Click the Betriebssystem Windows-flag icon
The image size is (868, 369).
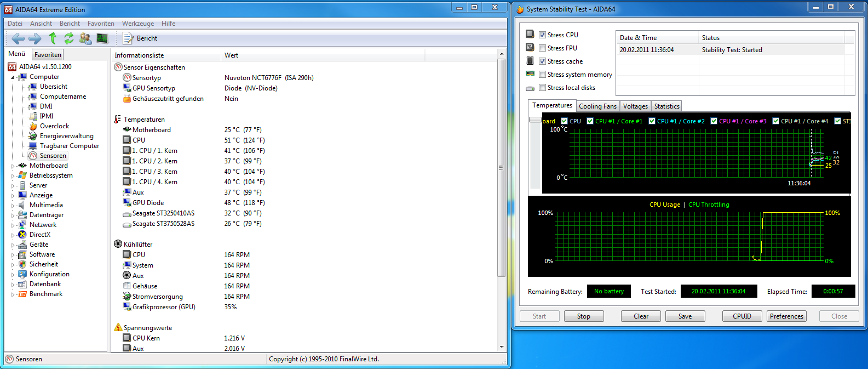[22, 175]
